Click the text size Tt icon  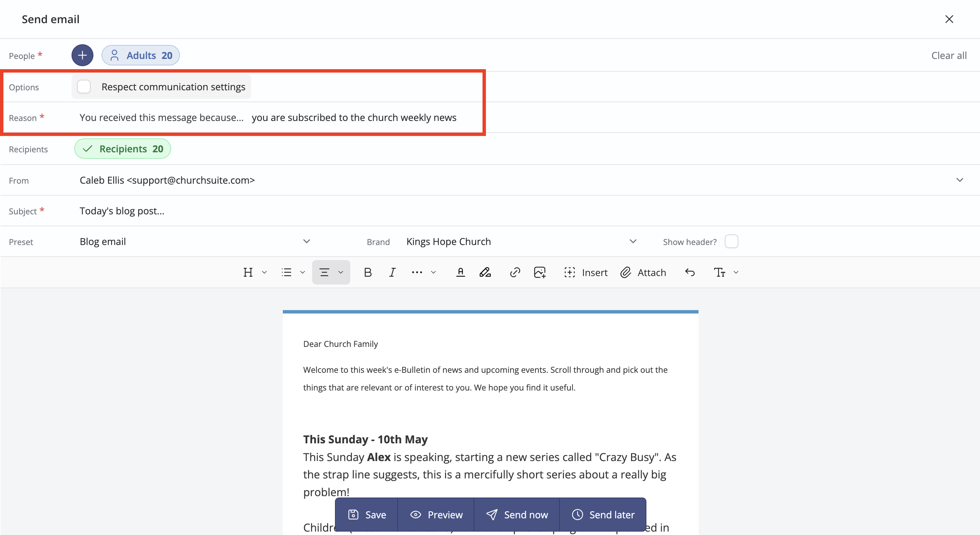(719, 273)
